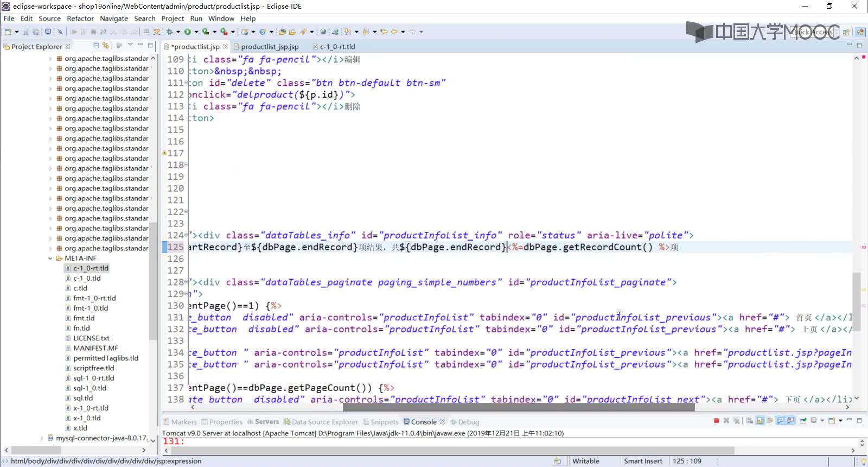Image resolution: width=868 pixels, height=467 pixels.
Task: Select fmt.tld in Project Explorer
Action: click(84, 318)
